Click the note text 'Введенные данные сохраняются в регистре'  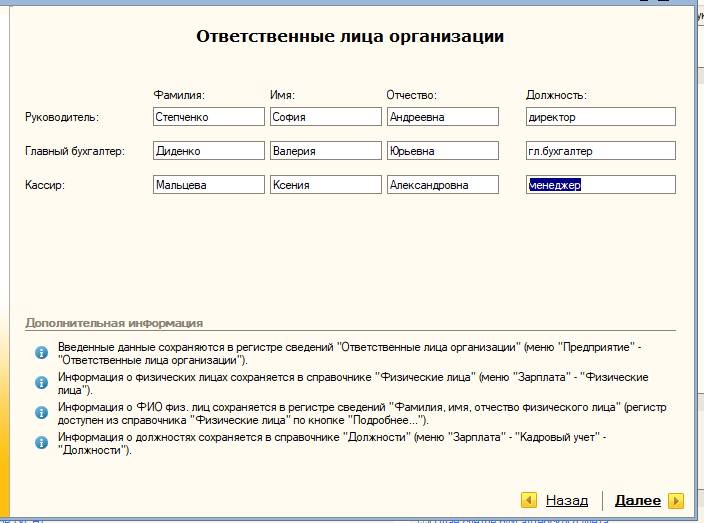click(x=349, y=353)
